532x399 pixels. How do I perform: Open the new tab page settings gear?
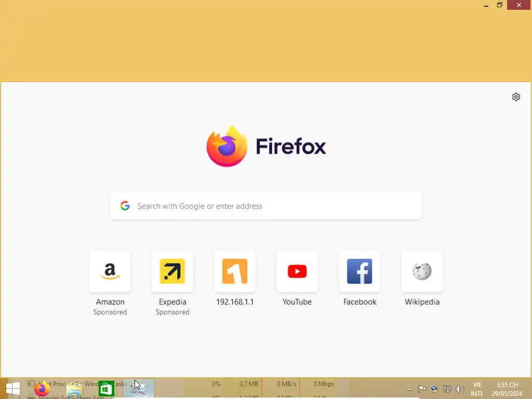pos(516,97)
